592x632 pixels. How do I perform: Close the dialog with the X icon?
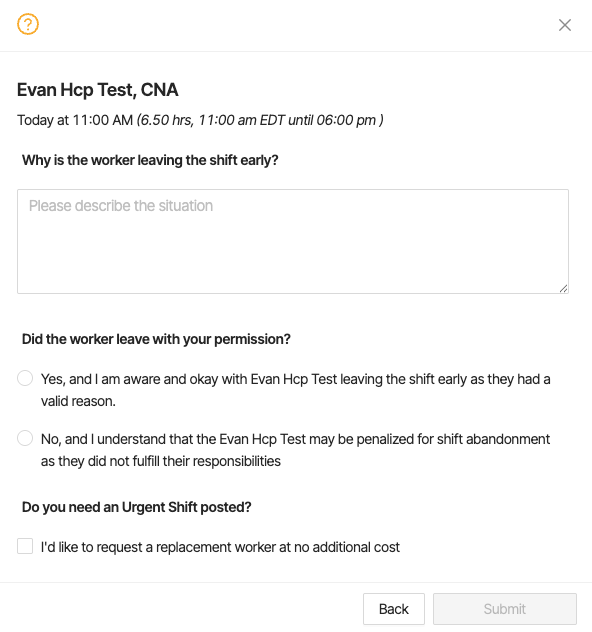tap(565, 25)
